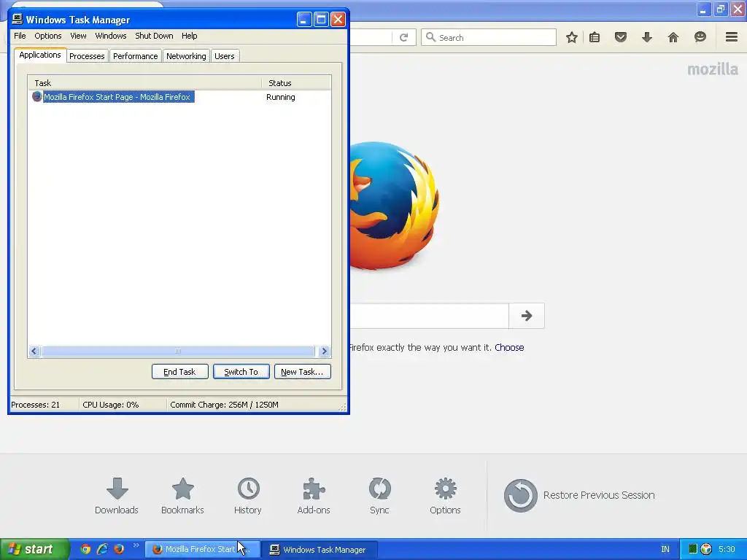Viewport: 747px width, 560px height.
Task: Maximize the Windows Task Manager window
Action: pyautogui.click(x=321, y=20)
